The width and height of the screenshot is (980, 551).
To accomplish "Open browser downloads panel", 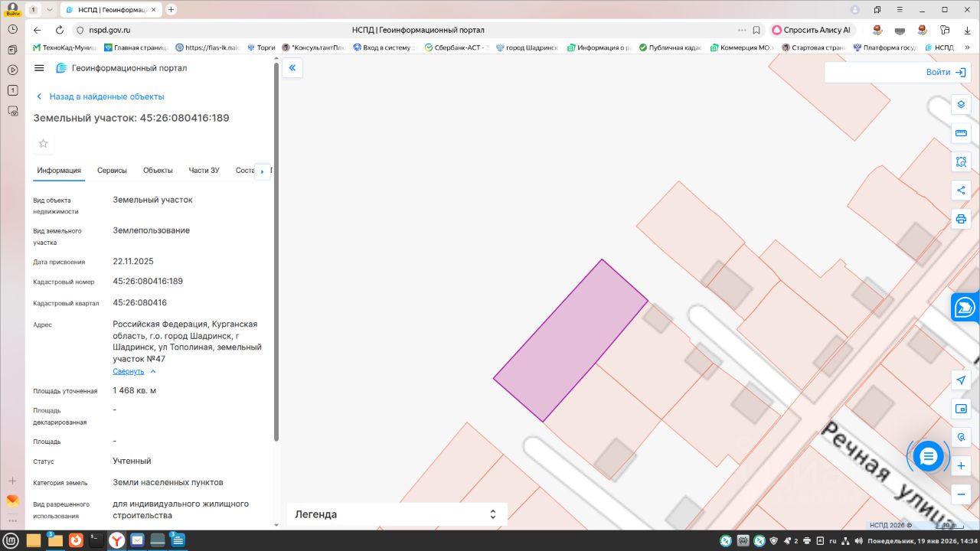I will (967, 30).
